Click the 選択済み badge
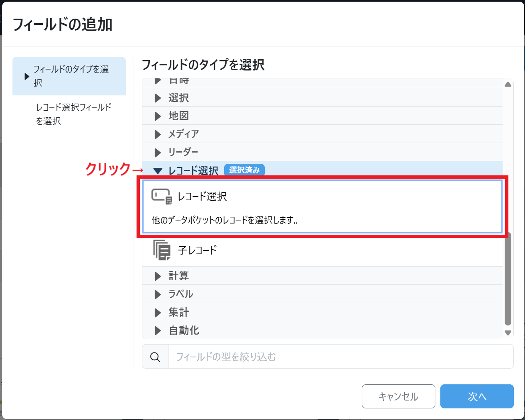 pos(244,170)
